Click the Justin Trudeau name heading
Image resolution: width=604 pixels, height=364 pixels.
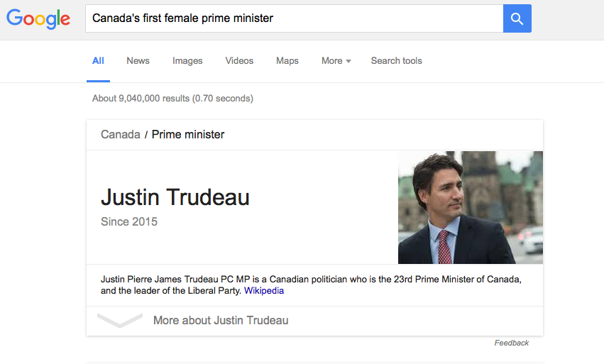pos(175,197)
